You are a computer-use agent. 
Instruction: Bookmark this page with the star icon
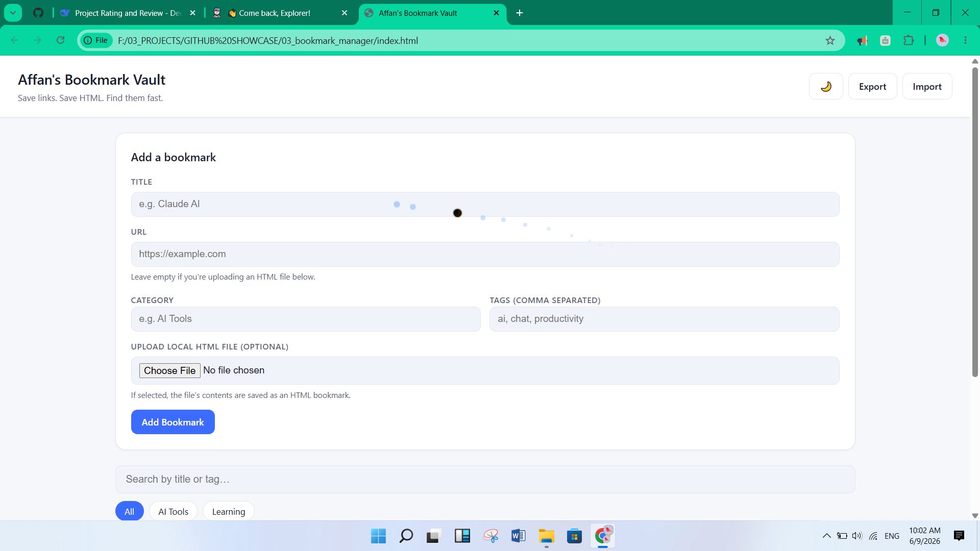830,40
